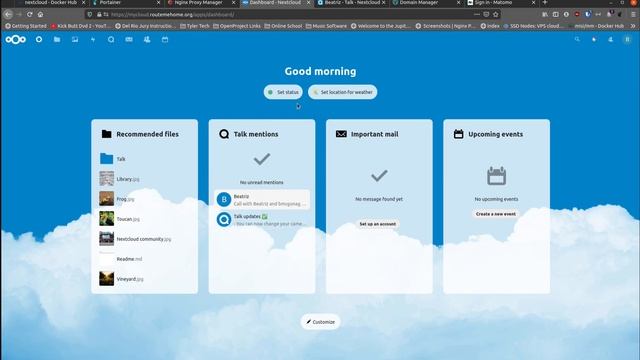
Task: Open the Files app icon
Action: pos(57,40)
